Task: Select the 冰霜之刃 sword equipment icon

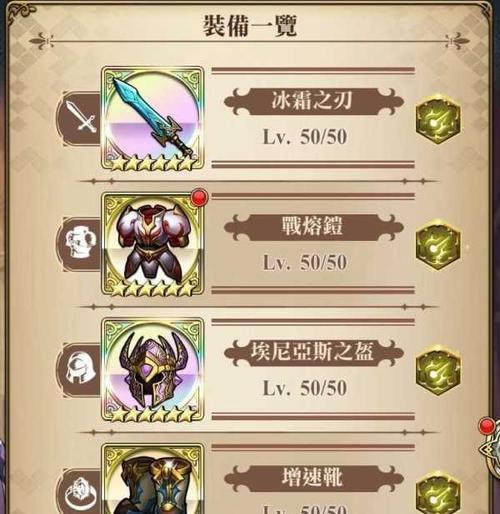Action: pos(153,118)
